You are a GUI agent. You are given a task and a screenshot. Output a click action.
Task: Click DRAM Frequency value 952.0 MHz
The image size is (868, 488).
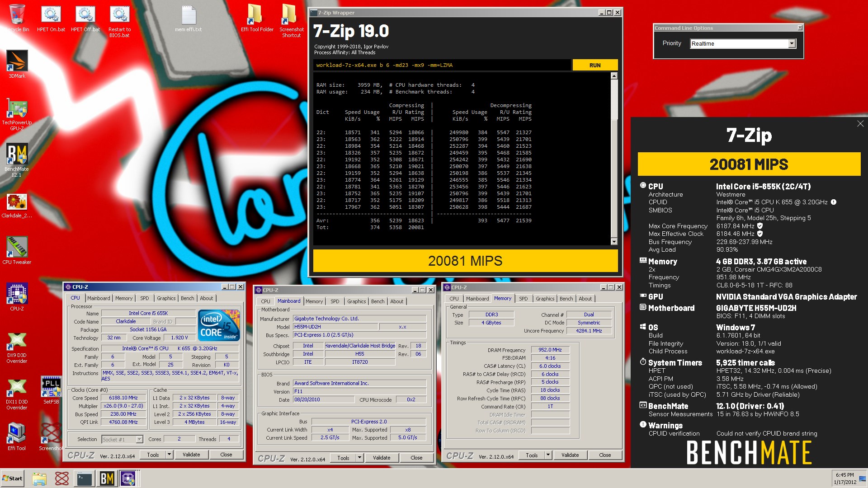(x=550, y=350)
